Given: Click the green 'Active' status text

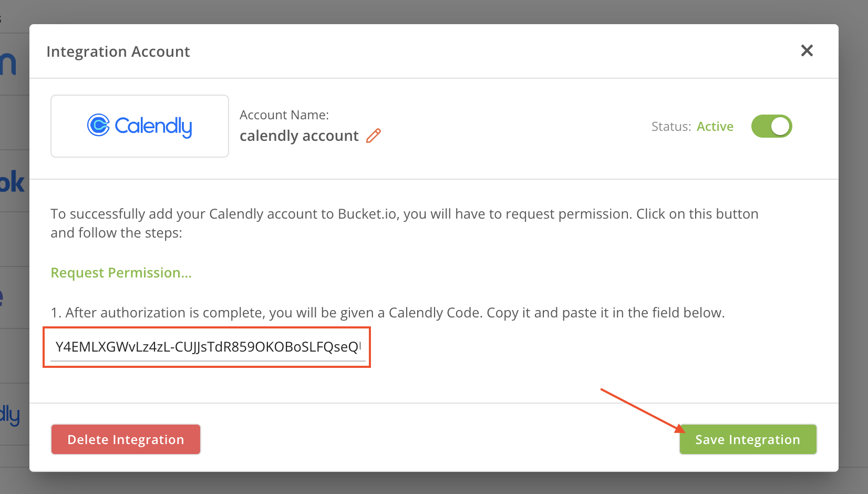Looking at the screenshot, I should (715, 127).
